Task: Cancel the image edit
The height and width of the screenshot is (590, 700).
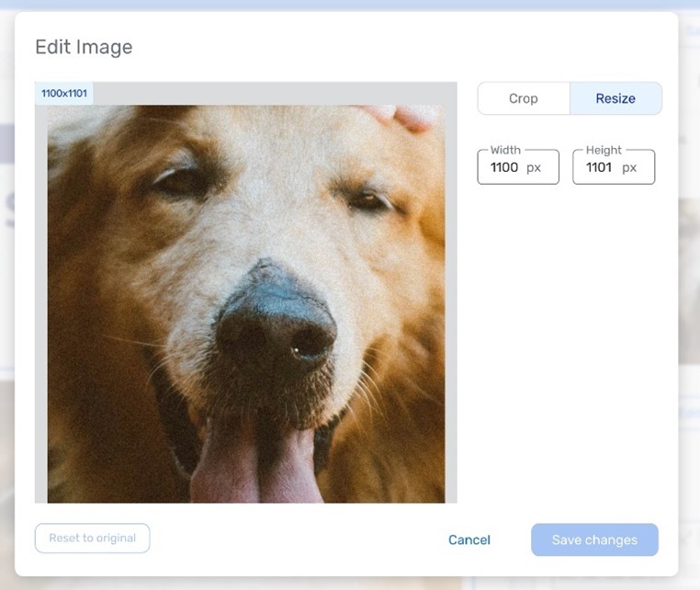Action: coord(469,540)
